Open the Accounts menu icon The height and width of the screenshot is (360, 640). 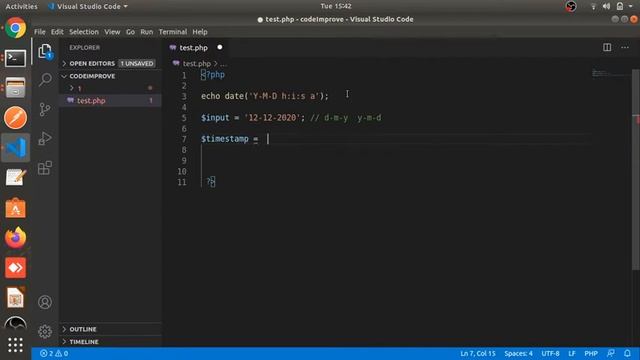(45, 302)
